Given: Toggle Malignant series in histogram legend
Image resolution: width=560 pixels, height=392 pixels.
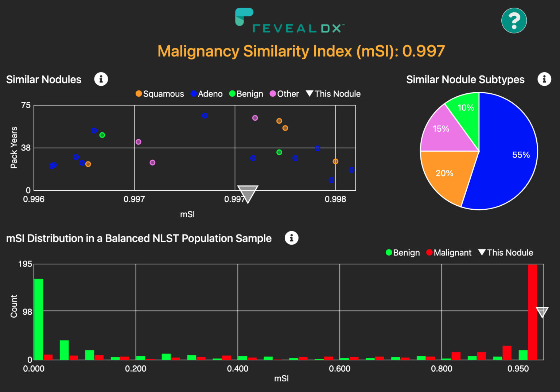Looking at the screenshot, I should point(448,253).
